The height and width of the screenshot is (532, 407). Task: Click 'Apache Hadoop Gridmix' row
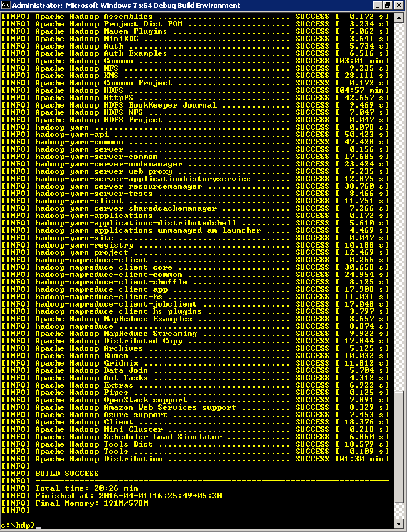[x=195, y=364]
